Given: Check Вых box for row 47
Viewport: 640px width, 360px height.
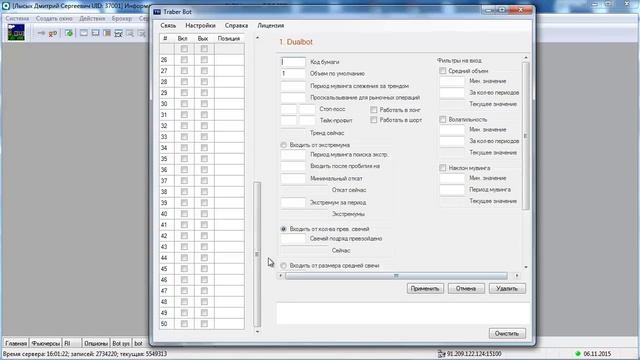Looking at the screenshot, I should (204, 291).
